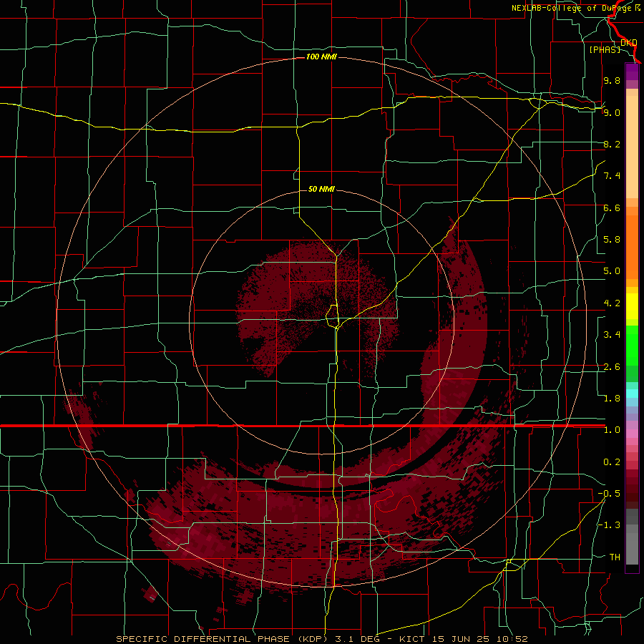Click the "KICT" radar site identifier

pyautogui.click(x=411, y=639)
